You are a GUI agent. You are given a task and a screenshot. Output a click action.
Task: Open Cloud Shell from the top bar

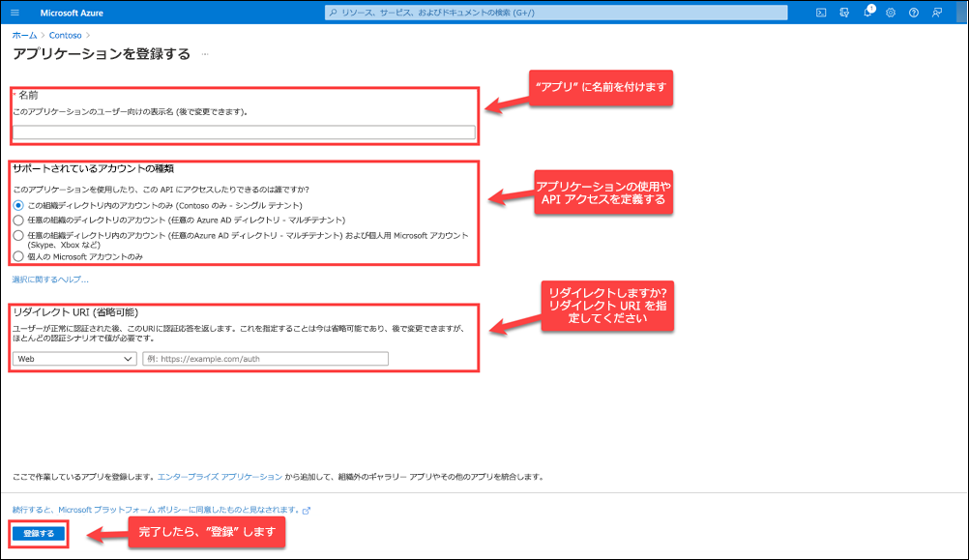(x=821, y=13)
